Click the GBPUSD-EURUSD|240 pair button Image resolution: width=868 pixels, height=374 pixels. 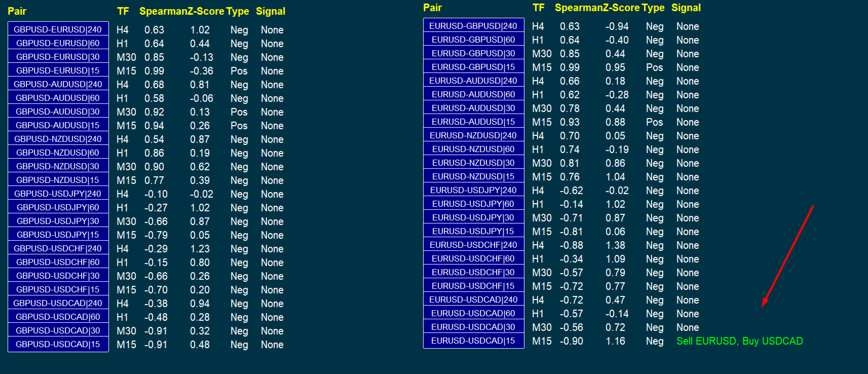[x=58, y=29]
